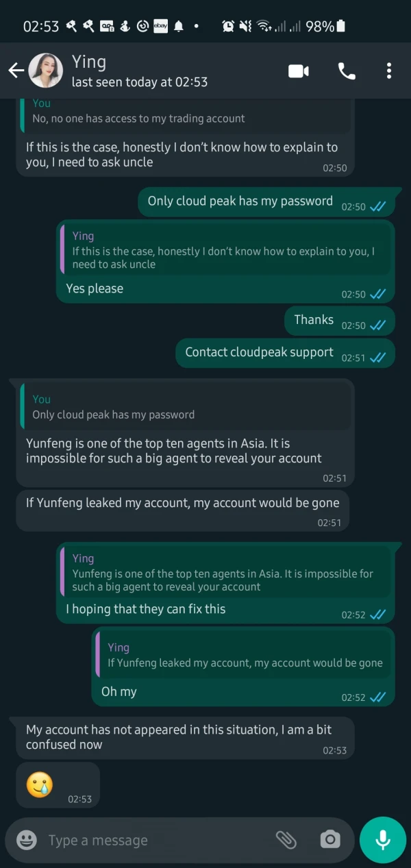Tap the eBay notification icon in status bar
Viewport: 411px width, 868px height.
point(160,26)
